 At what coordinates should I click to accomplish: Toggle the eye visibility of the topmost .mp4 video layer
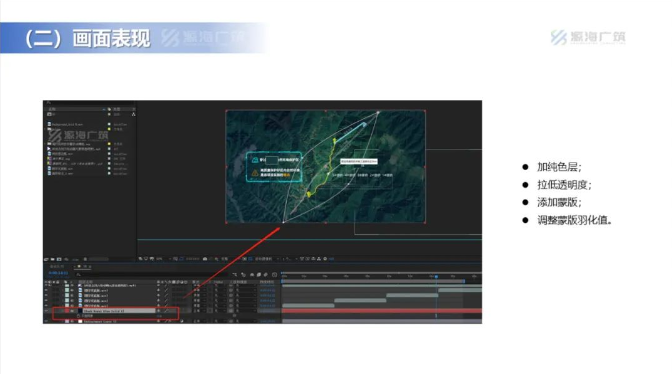pos(46,285)
